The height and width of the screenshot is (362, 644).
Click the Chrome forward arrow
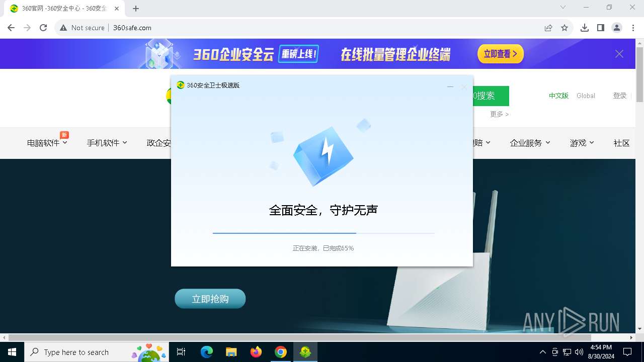click(x=27, y=28)
